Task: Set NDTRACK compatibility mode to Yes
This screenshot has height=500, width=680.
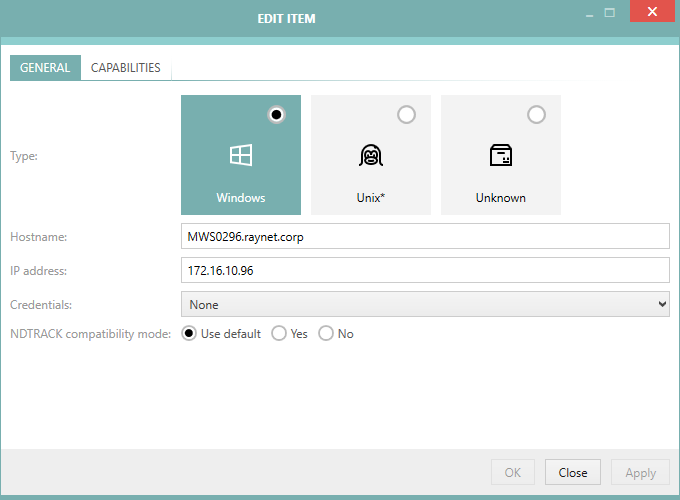Action: click(279, 334)
